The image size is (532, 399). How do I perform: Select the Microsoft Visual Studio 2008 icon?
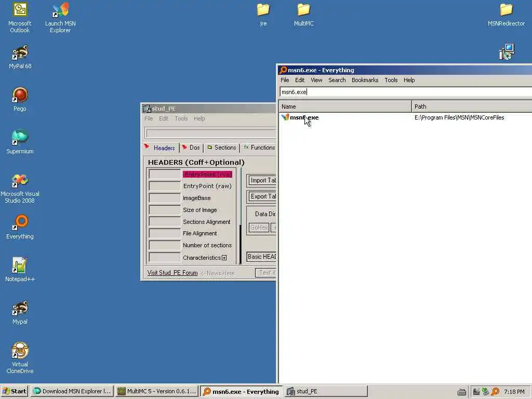point(20,188)
